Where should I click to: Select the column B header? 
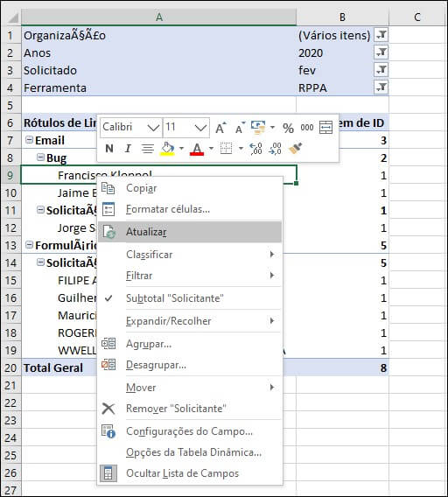pyautogui.click(x=342, y=17)
